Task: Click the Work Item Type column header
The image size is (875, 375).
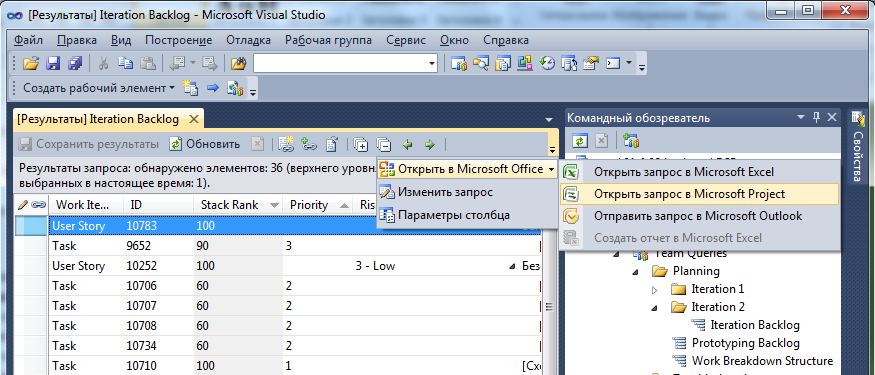Action: (x=86, y=205)
